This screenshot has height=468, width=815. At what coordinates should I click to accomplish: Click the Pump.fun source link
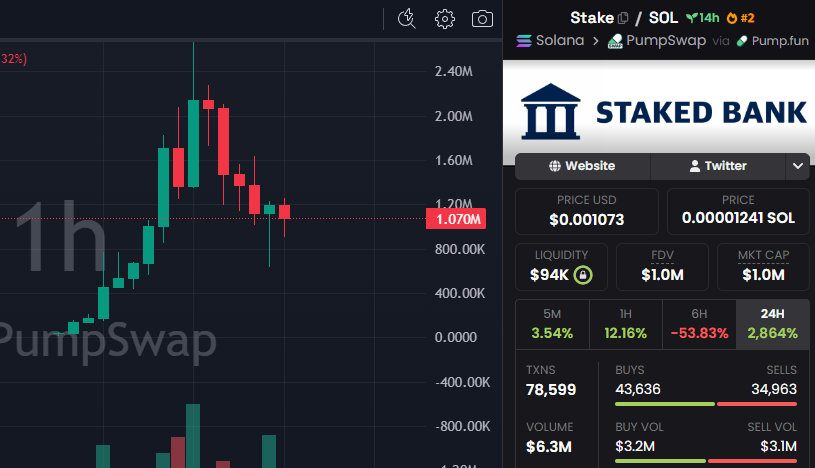pyautogui.click(x=780, y=41)
